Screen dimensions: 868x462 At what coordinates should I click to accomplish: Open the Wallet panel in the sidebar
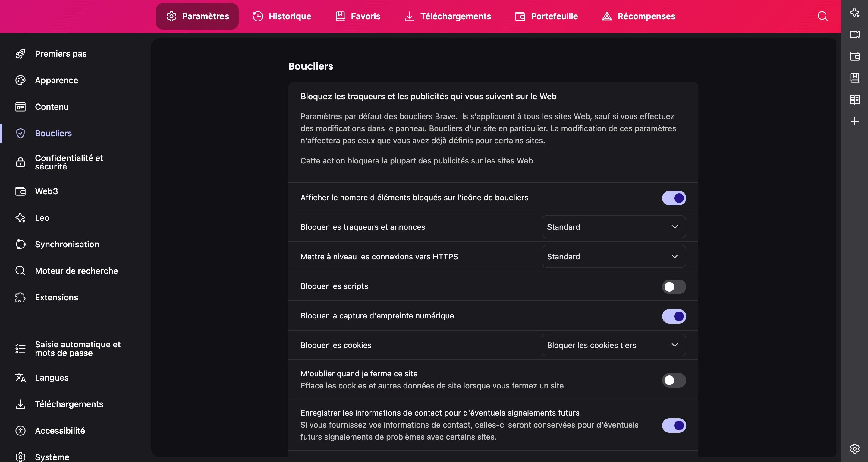855,56
